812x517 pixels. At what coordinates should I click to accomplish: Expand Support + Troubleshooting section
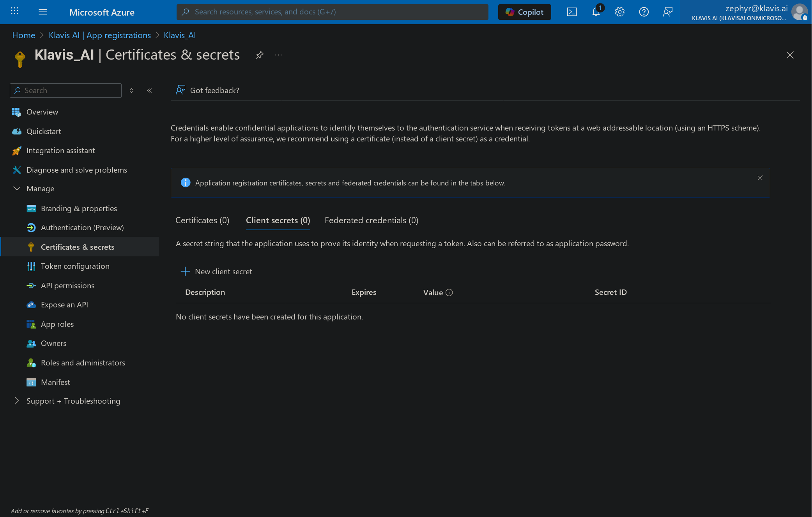click(x=17, y=401)
